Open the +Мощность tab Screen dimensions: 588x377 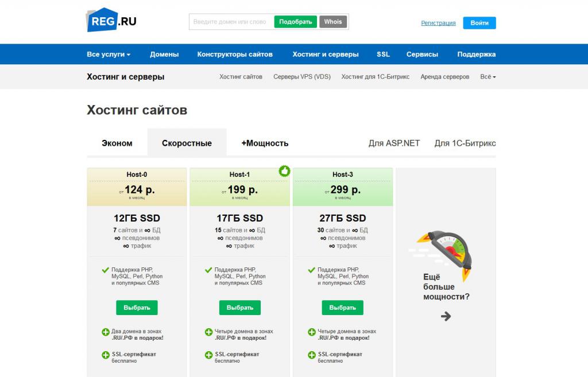(264, 143)
